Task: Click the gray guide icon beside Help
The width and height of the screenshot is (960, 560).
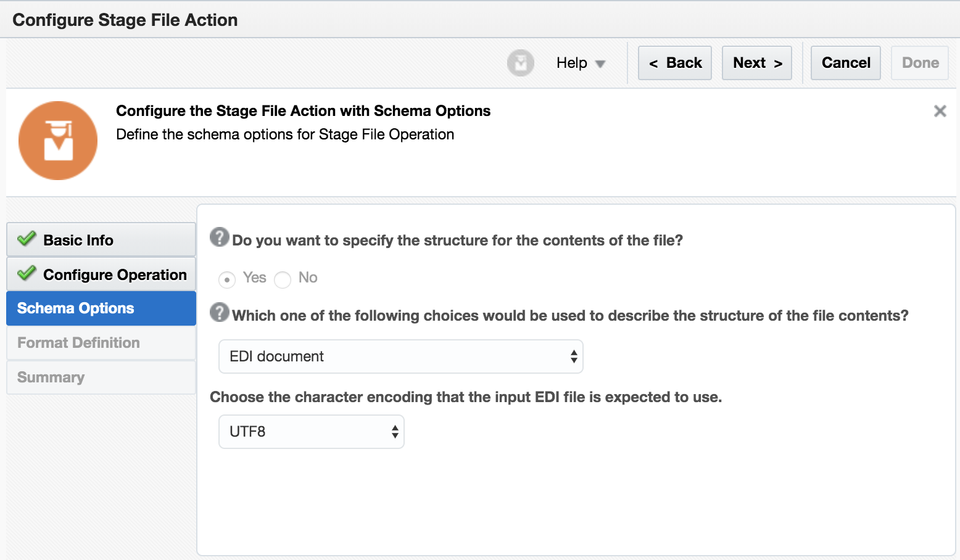Action: 520,63
